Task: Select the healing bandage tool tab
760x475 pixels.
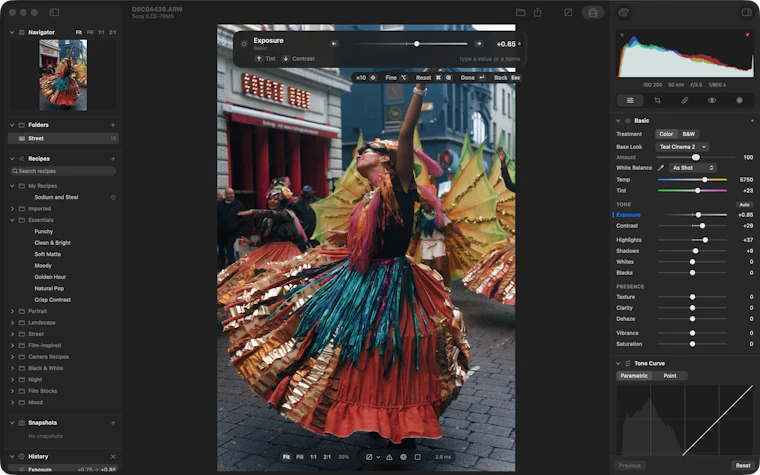Action: (684, 100)
